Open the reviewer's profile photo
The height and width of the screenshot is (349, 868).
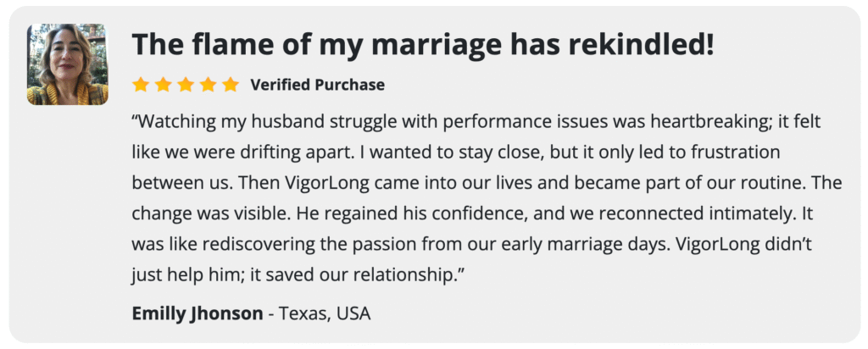[68, 64]
